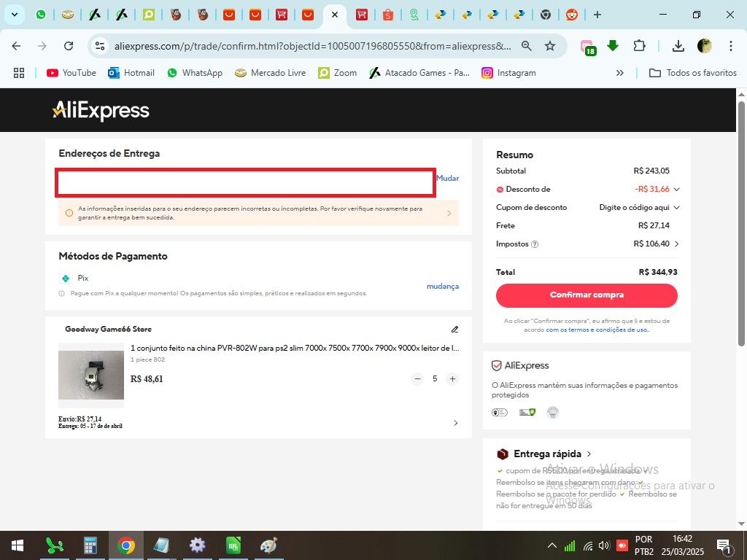Image resolution: width=747 pixels, height=560 pixels.
Task: Click the Pix payment icon
Action: (x=66, y=278)
